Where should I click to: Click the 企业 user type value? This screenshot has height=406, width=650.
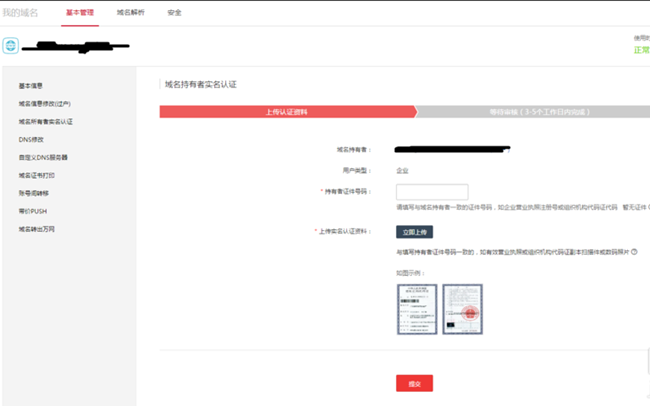pyautogui.click(x=403, y=170)
